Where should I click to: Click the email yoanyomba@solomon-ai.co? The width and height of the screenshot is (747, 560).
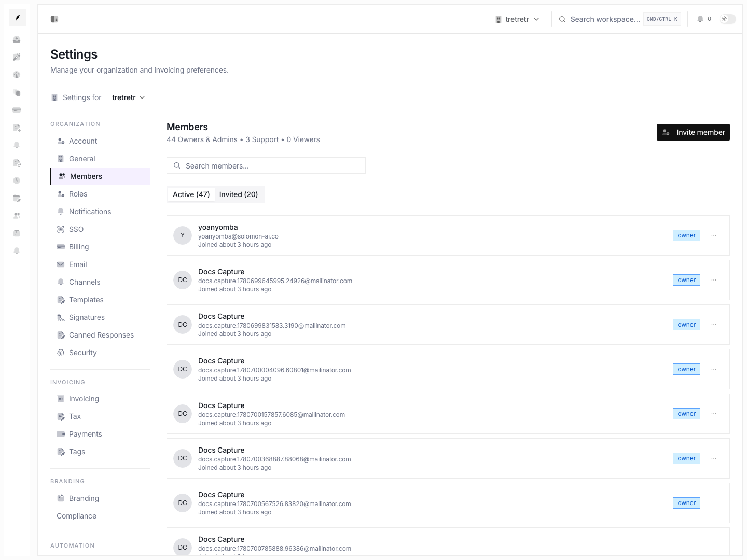238,236
